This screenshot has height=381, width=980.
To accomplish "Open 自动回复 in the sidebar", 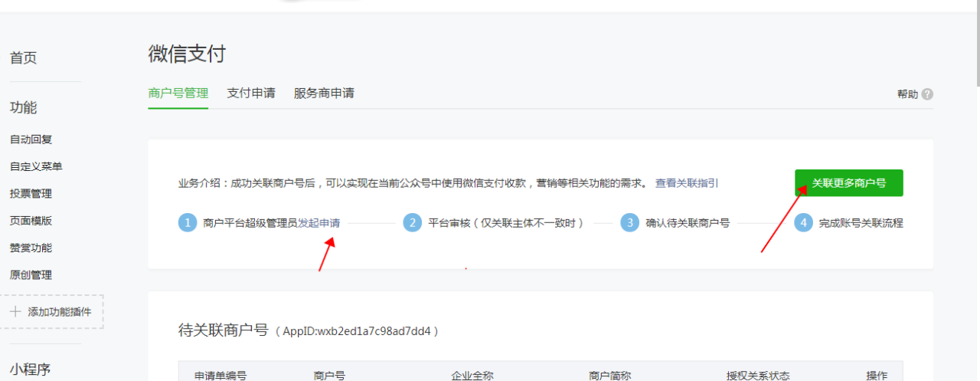I will pyautogui.click(x=31, y=140).
